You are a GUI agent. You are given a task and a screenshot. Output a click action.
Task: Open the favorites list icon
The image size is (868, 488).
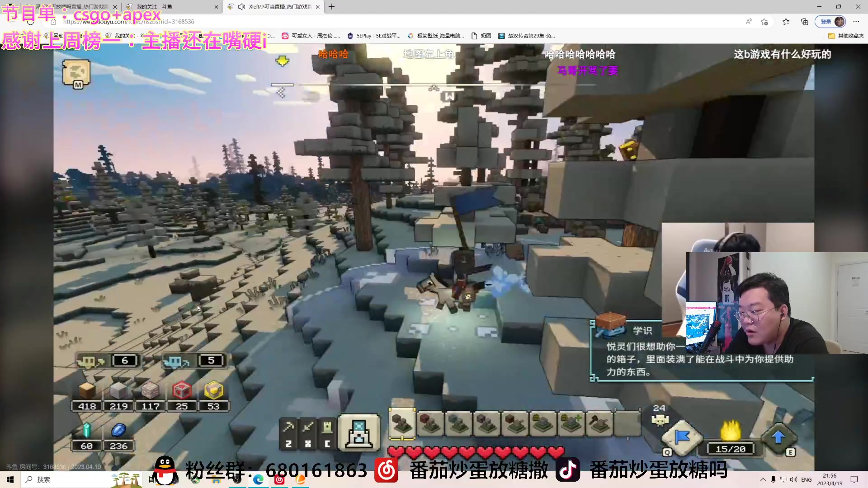[x=786, y=22]
